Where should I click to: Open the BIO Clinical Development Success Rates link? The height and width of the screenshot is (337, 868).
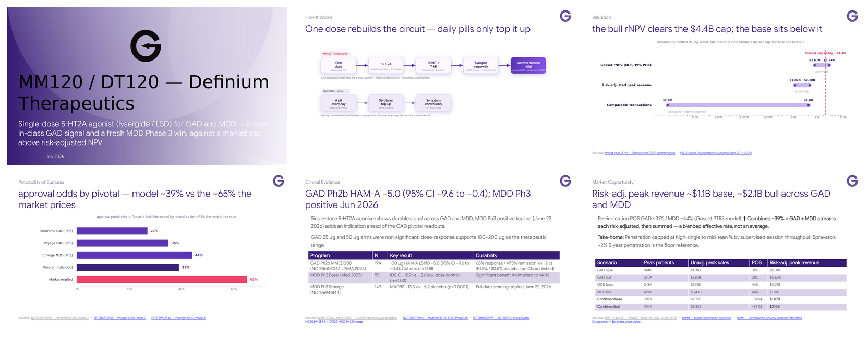[x=716, y=153]
